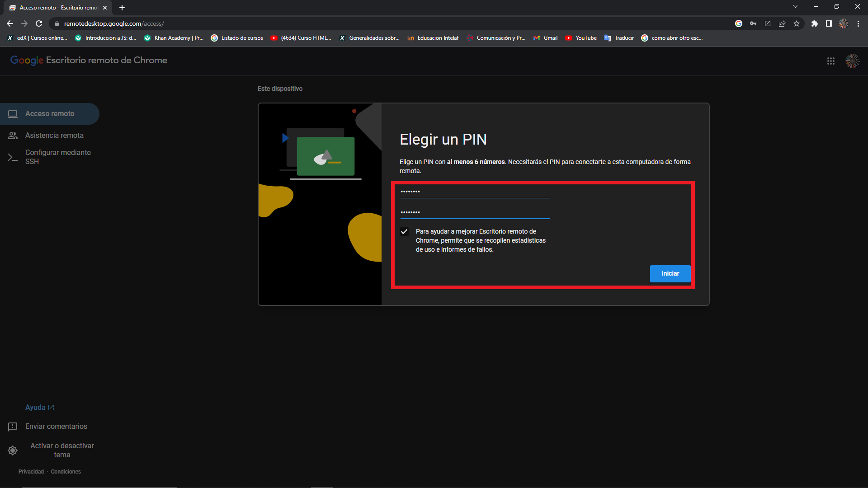Select Configurar mediante SSH in sidebar
868x488 pixels.
point(58,157)
